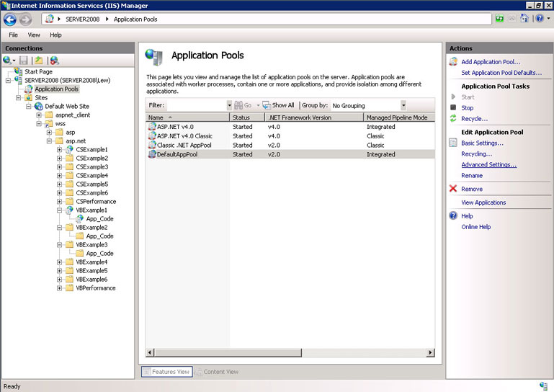Click the binoculars Go icon
The image size is (554, 392).
tap(238, 105)
